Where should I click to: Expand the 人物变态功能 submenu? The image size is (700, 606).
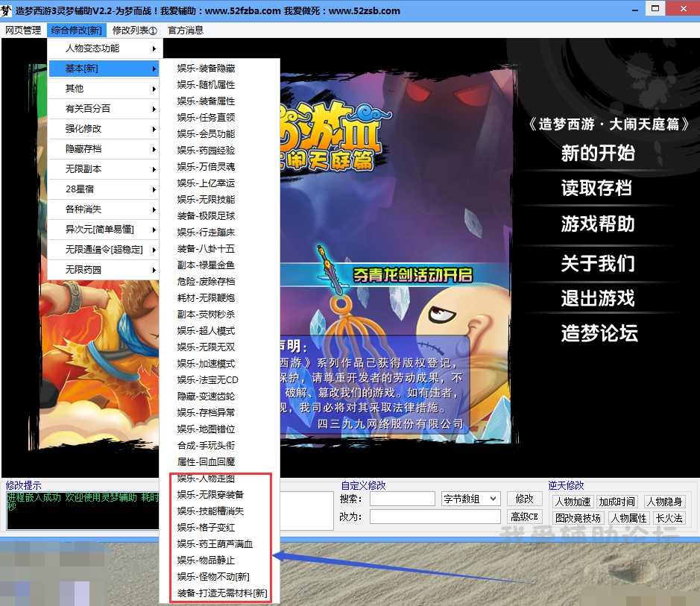104,48
